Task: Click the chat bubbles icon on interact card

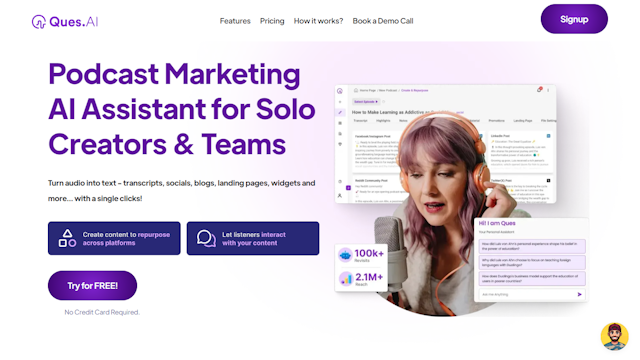Action: tap(206, 238)
